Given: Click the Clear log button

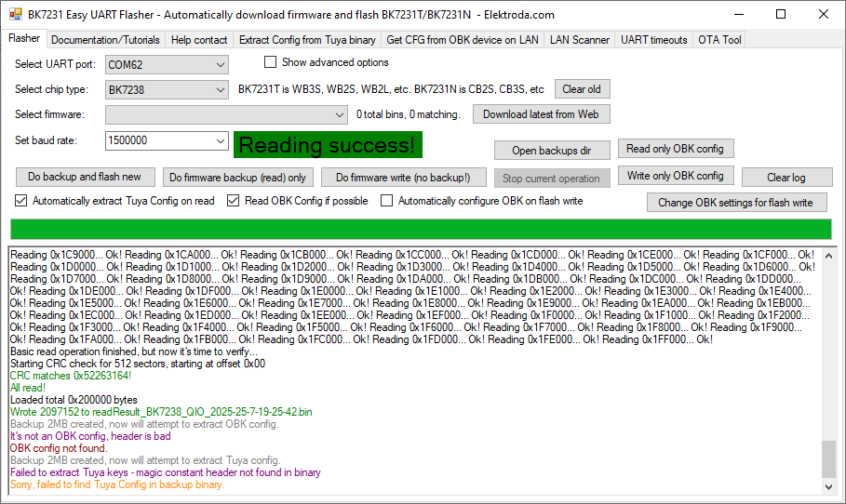Looking at the screenshot, I should click(786, 178).
